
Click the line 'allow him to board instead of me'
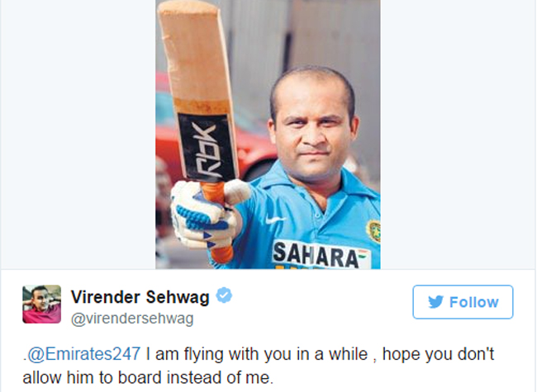(148, 378)
